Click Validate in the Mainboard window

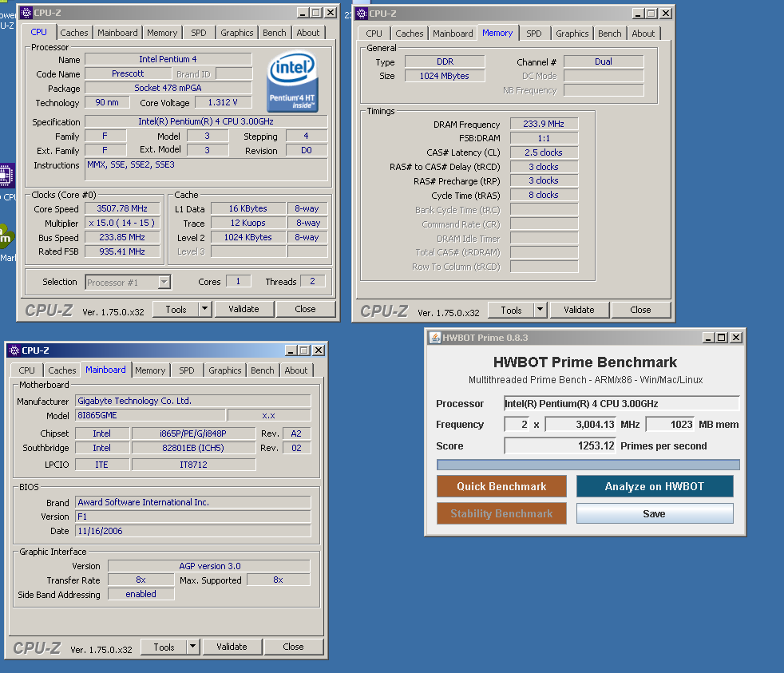232,647
